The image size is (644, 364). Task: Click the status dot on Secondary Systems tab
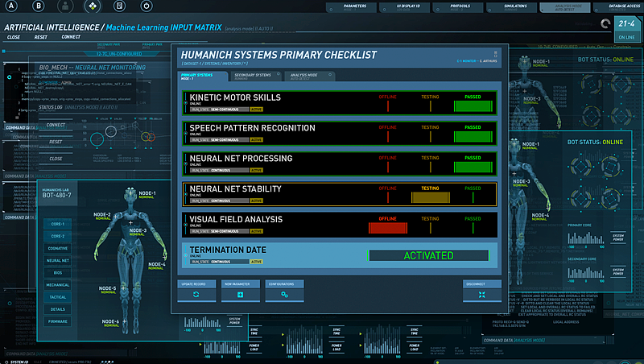(278, 74)
